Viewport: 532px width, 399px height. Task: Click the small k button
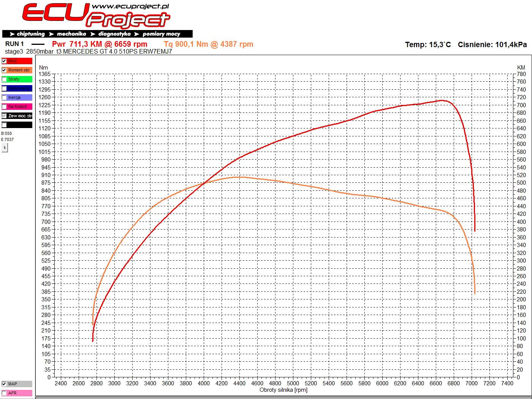pyautogui.click(x=5, y=148)
